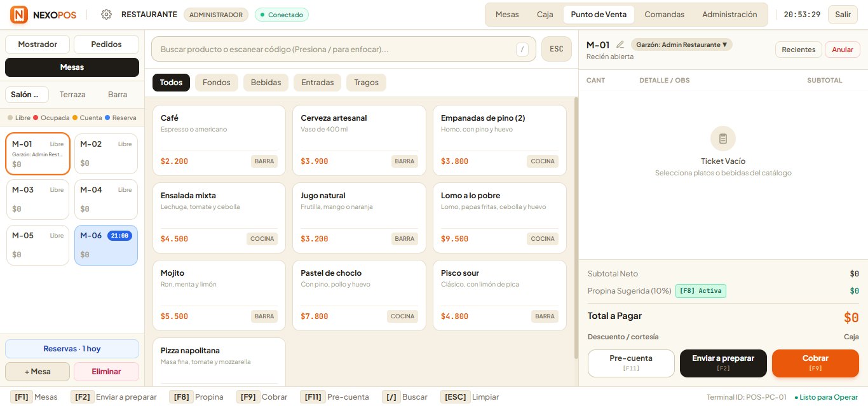Viewport: 868px width, 406px height.
Task: Add Cerveza artesanal to the ticket
Action: click(x=359, y=140)
